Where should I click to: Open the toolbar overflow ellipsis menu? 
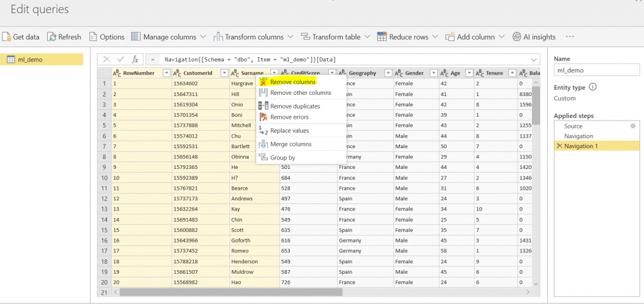pos(570,37)
